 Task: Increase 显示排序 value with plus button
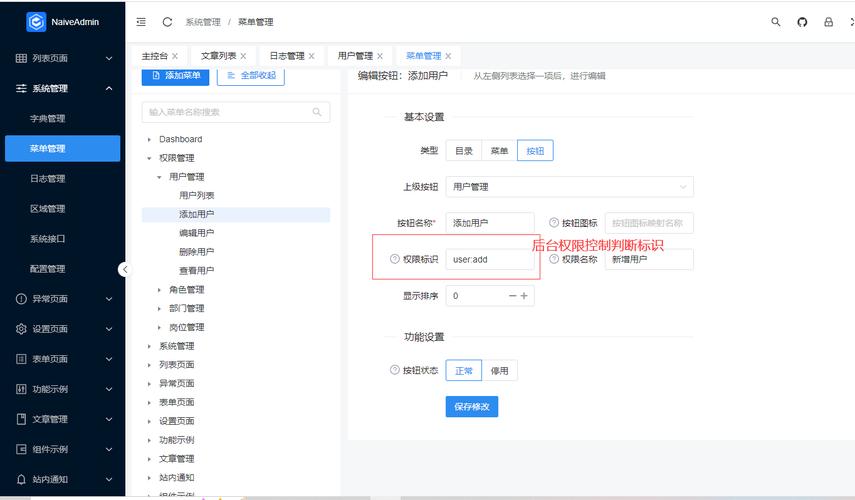coord(524,296)
